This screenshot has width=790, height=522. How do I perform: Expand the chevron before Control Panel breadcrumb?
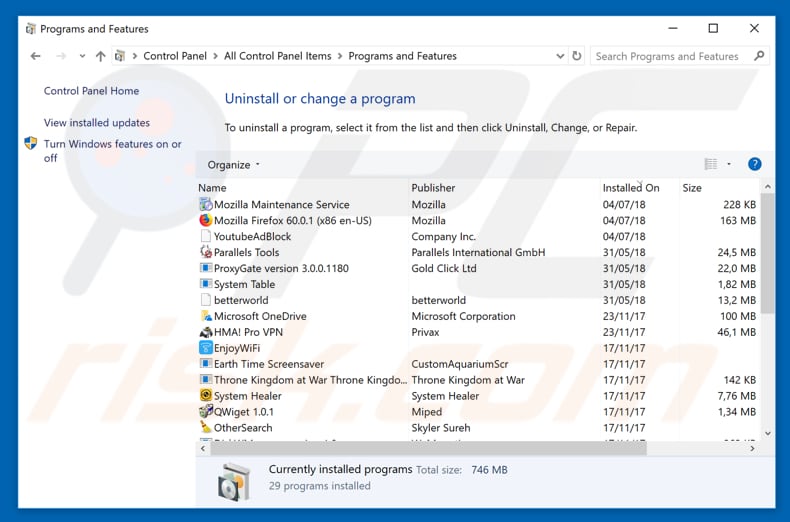pyautogui.click(x=135, y=56)
